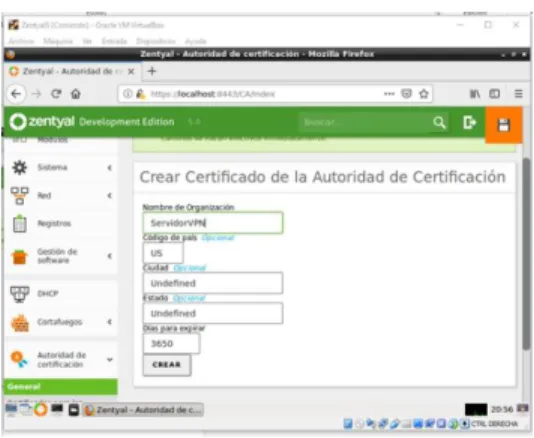Open the Ayuda menu in VirtualBox
Screen dimensions: 534x438
click(x=195, y=42)
